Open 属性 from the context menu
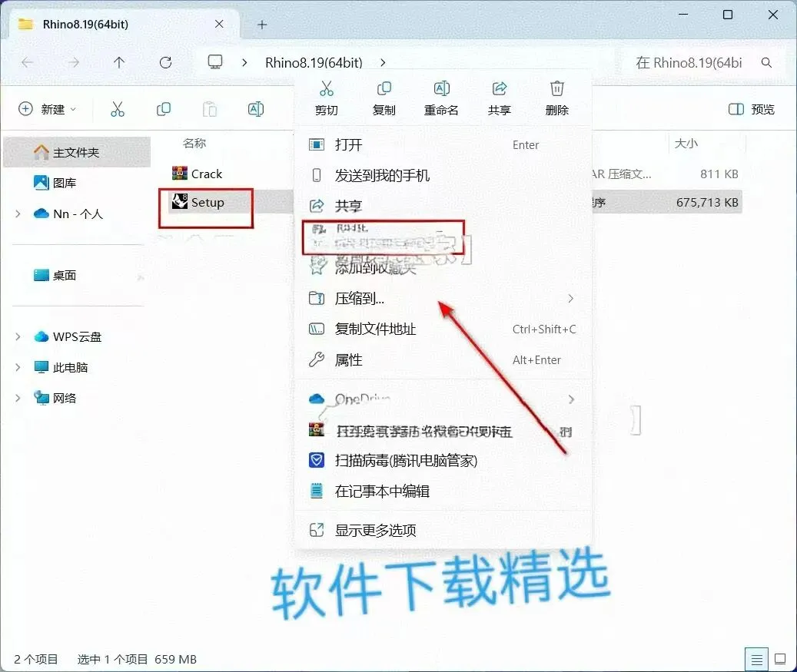The height and width of the screenshot is (672, 797). pos(443,360)
